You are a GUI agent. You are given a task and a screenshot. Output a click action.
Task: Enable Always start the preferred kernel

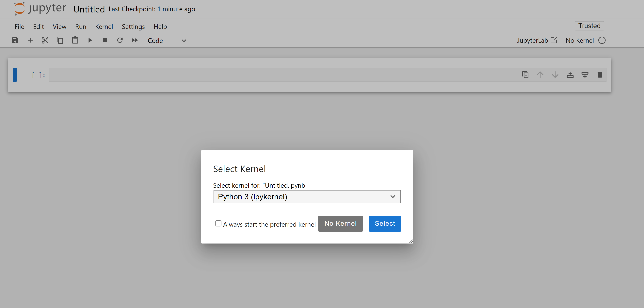pyautogui.click(x=218, y=223)
